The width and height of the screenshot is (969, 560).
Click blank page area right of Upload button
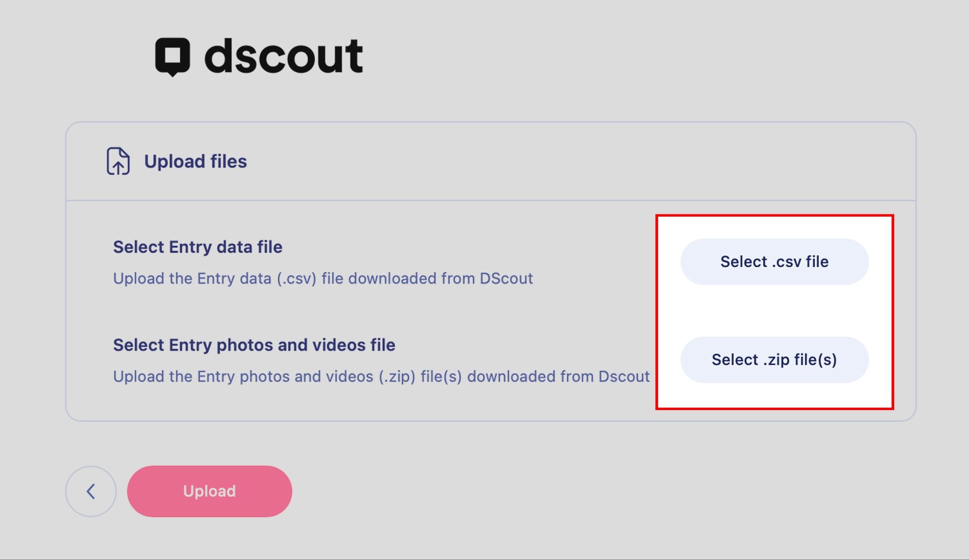point(568,491)
